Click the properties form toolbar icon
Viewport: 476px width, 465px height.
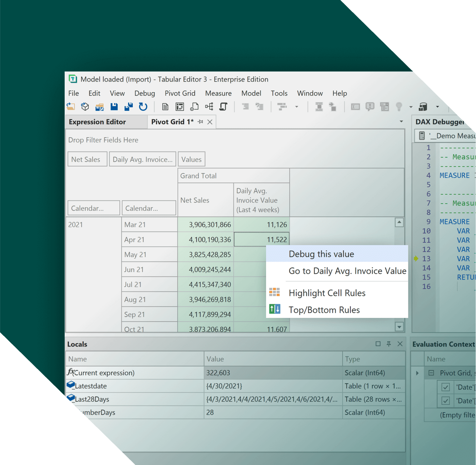click(384, 107)
